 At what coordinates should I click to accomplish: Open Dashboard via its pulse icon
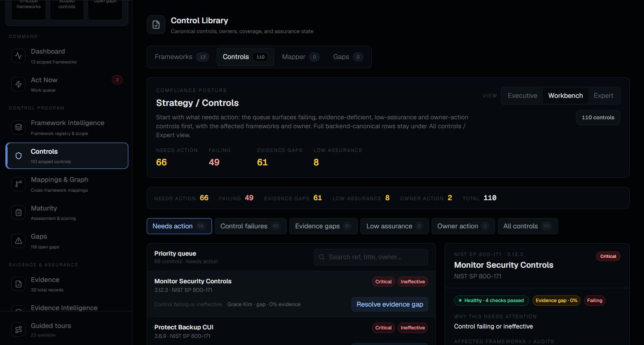click(18, 56)
